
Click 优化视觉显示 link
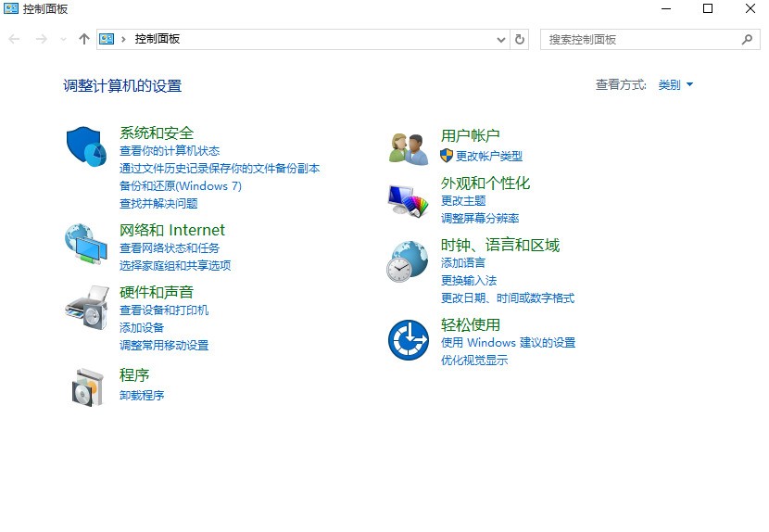pyautogui.click(x=474, y=361)
